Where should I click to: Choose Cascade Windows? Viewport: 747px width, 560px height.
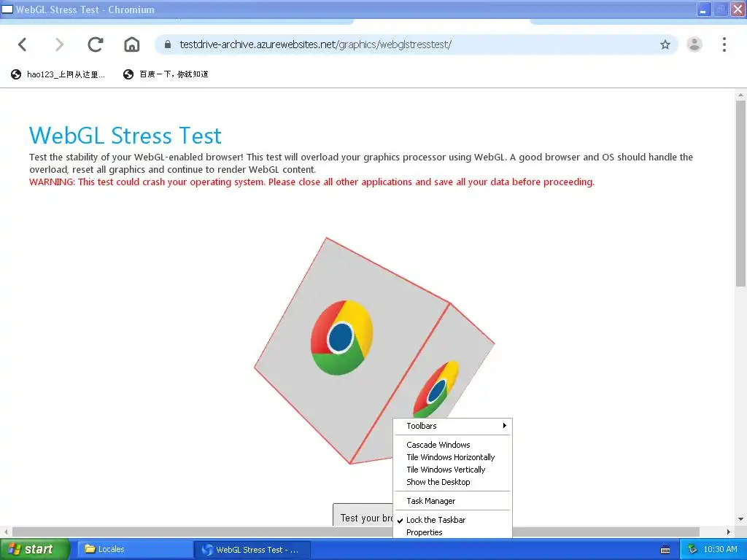[452, 445]
